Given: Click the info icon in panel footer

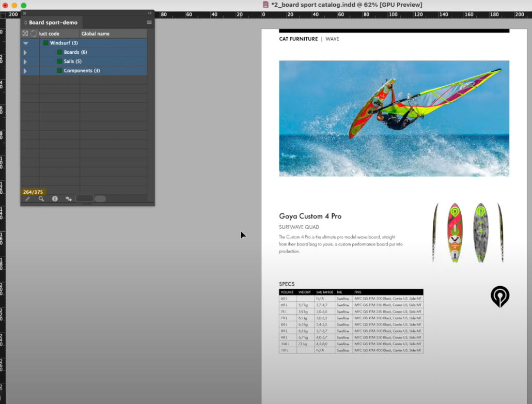Looking at the screenshot, I should tap(55, 198).
